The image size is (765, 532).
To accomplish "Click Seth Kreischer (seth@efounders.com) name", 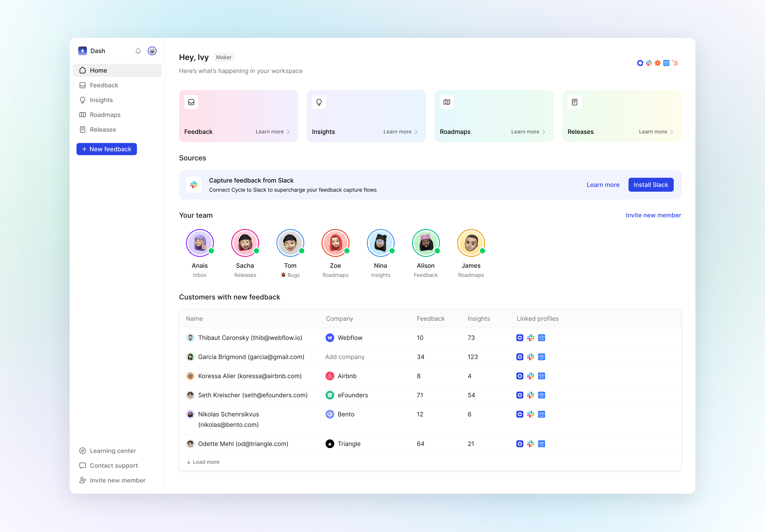I will (x=253, y=395).
